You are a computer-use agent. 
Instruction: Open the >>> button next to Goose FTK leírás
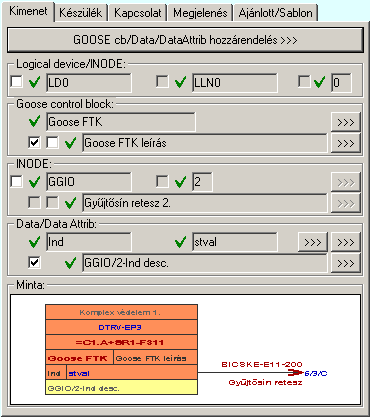(346, 143)
